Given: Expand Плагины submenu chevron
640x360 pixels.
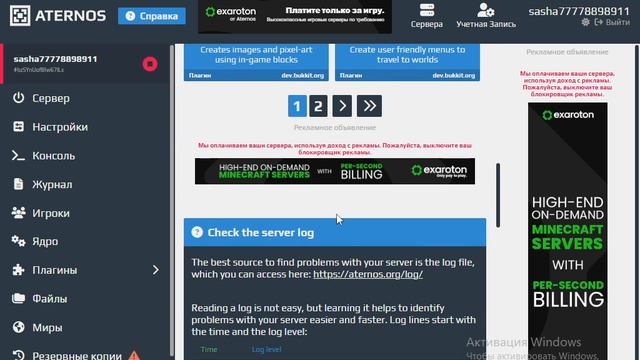Looking at the screenshot, I should pos(156,270).
